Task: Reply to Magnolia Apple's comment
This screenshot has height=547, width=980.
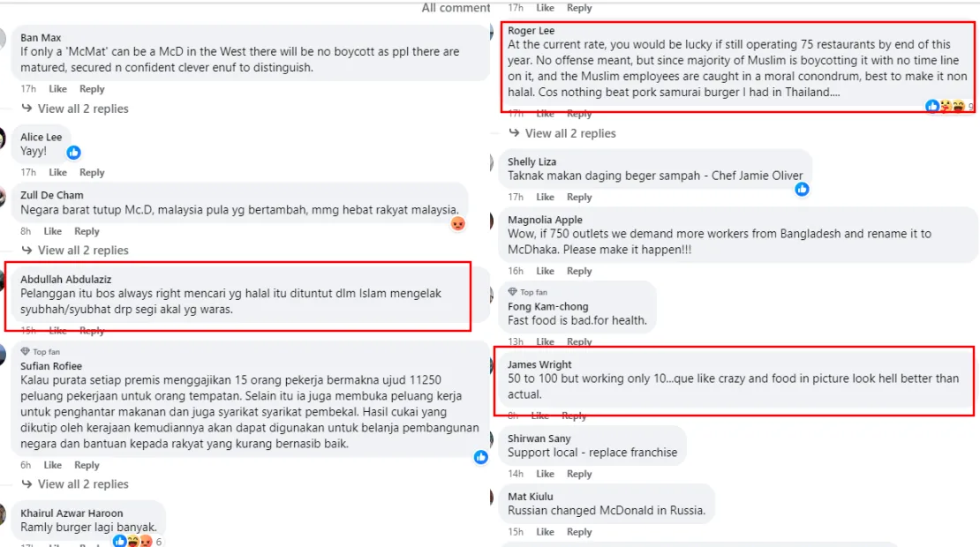Action: click(x=579, y=271)
